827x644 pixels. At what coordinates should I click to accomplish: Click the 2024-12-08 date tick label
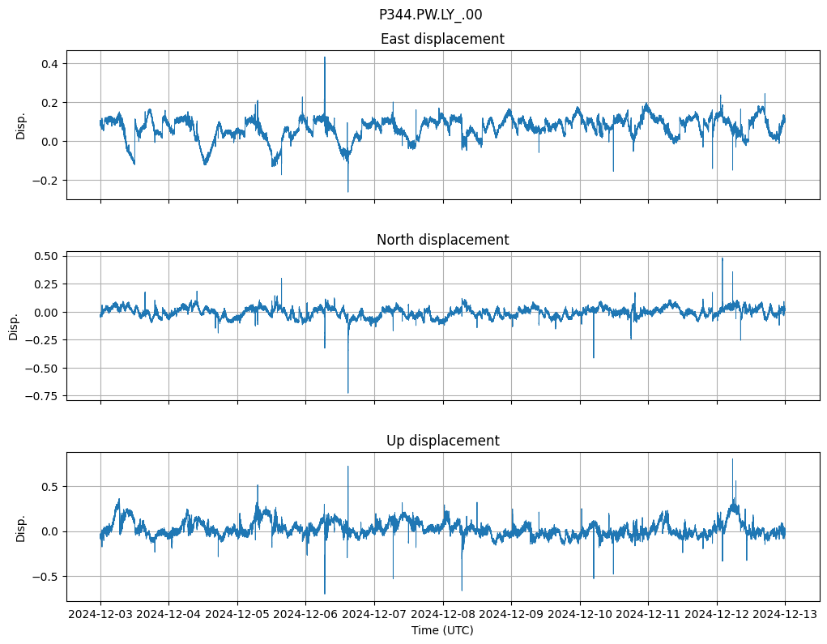click(443, 615)
